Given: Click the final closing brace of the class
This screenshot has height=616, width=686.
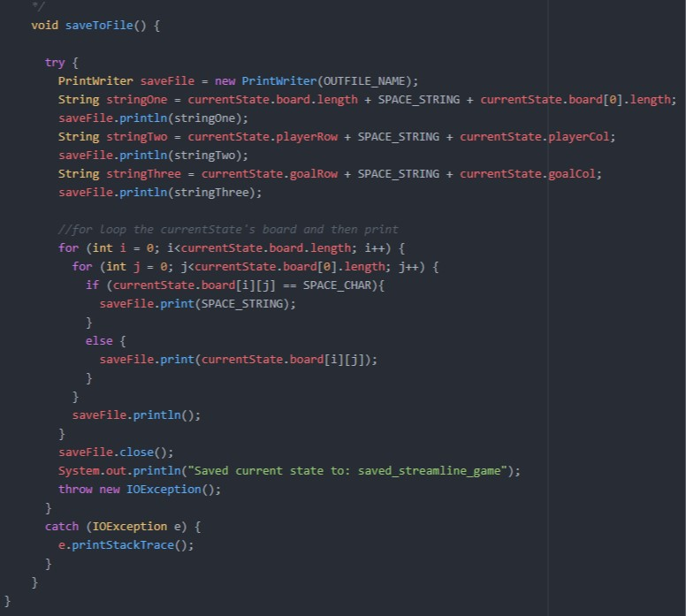Looking at the screenshot, I should (7, 601).
